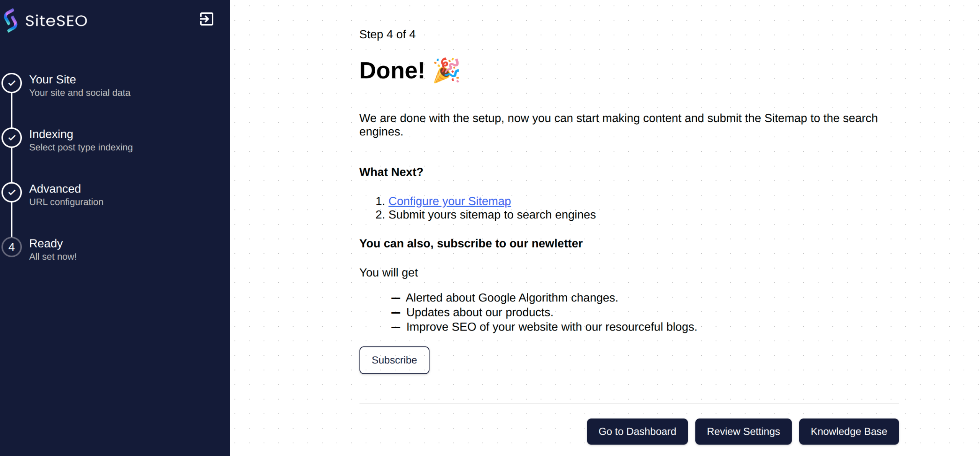Click "URL configuration" subtitle text

[x=66, y=202]
